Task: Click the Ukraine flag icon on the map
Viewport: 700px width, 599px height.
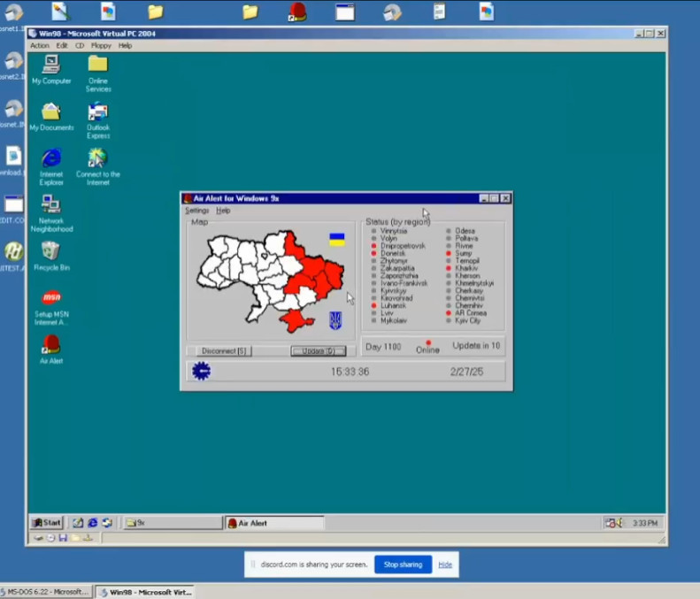Action: click(337, 239)
